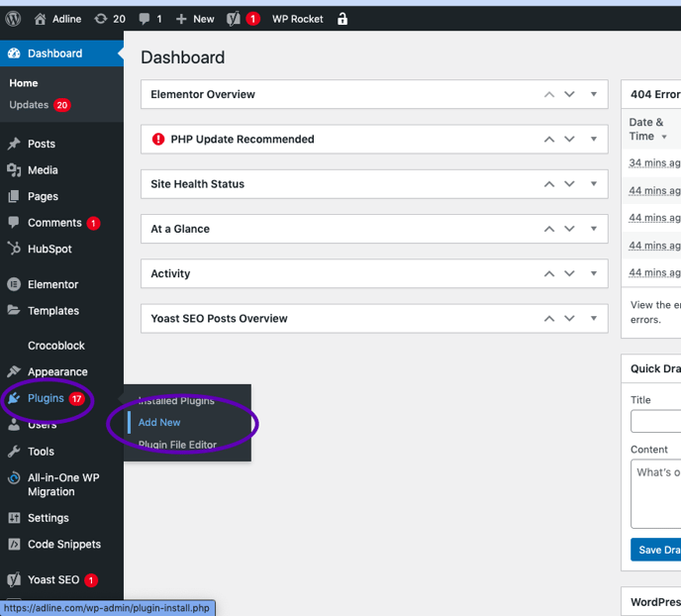Move PHP Update Recommended widget up
Screen dimensions: 681x616
tap(549, 139)
